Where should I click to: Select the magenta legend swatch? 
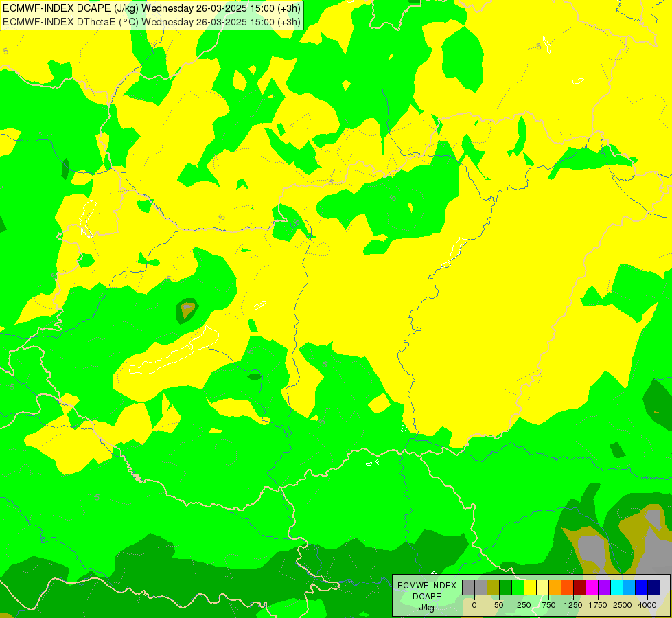(592, 587)
